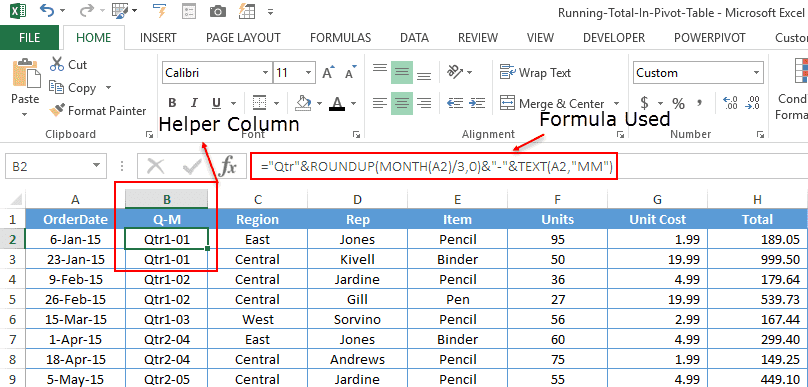808x387 pixels.
Task: Toggle Italic formatting
Action: click(194, 103)
